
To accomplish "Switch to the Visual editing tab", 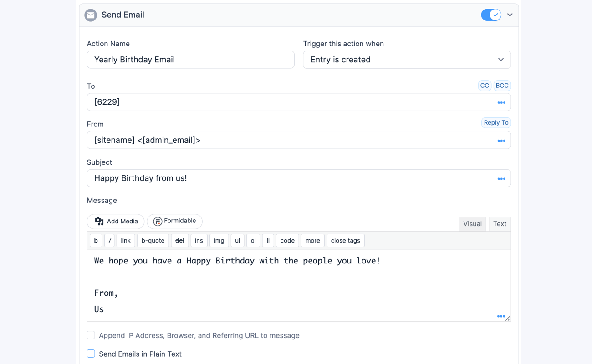I will point(472,223).
